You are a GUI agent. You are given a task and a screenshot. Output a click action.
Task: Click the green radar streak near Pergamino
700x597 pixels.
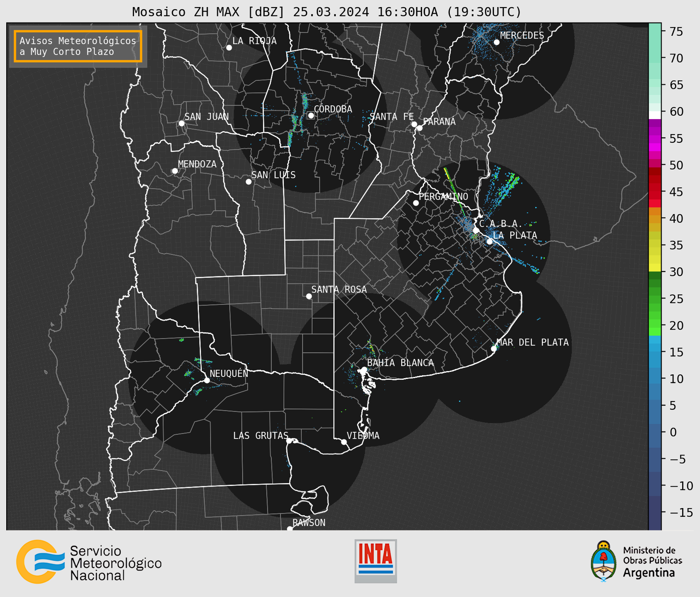454,191
